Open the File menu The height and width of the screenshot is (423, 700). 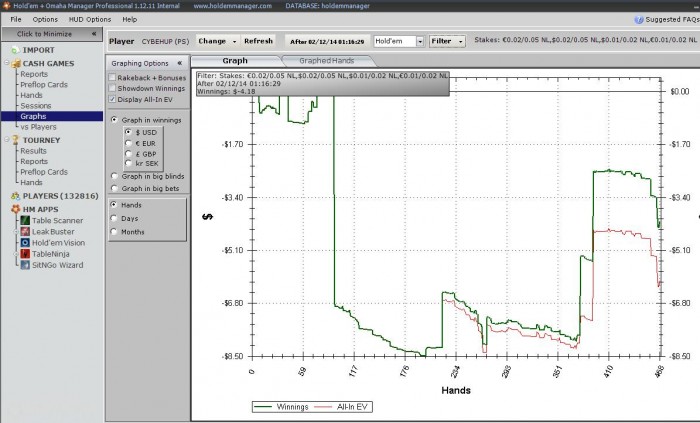[16, 20]
